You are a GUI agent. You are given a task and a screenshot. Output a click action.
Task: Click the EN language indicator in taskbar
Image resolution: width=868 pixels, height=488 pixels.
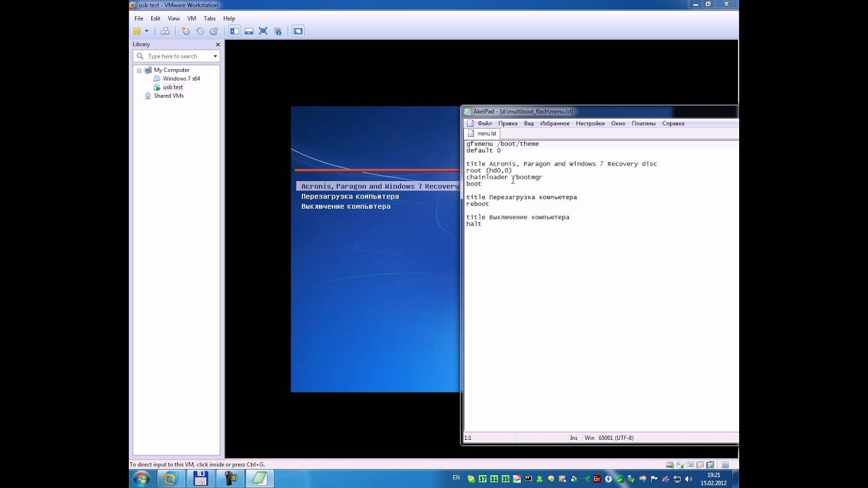(456, 478)
